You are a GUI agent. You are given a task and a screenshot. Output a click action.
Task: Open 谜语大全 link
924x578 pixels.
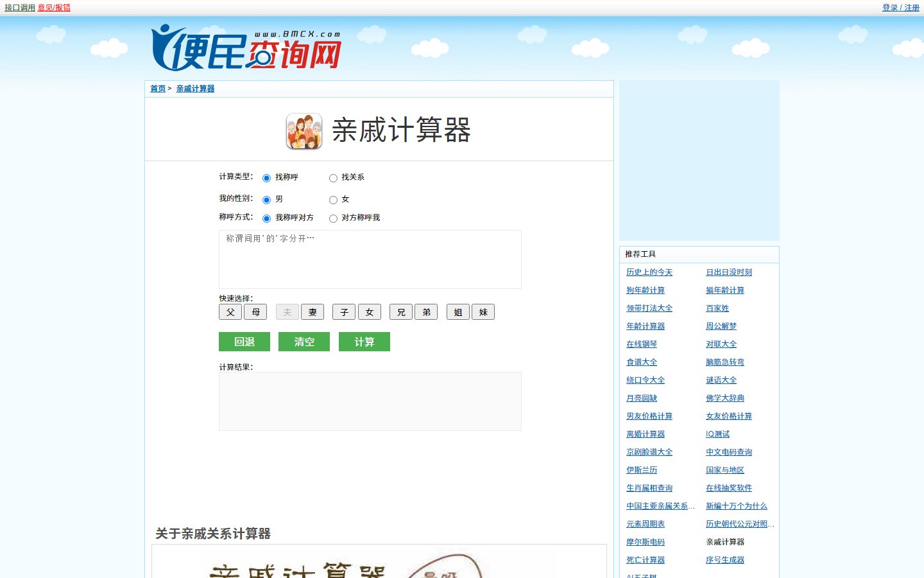[x=721, y=380]
